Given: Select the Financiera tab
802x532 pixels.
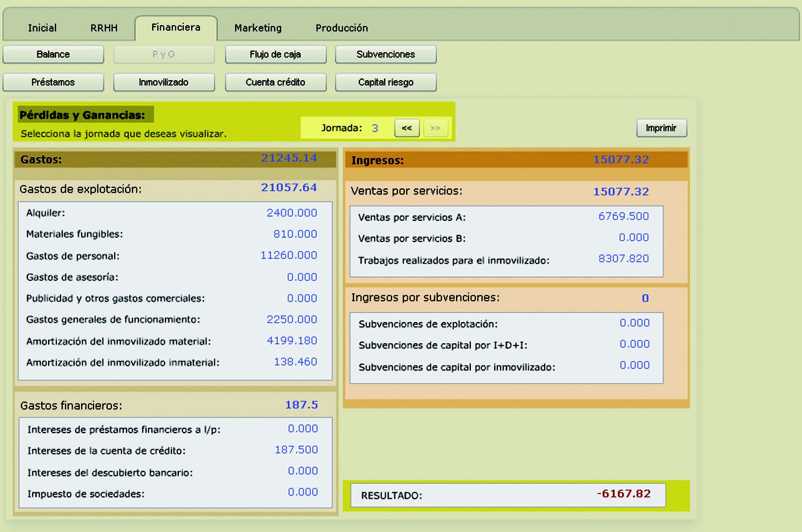Looking at the screenshot, I should coord(176,28).
